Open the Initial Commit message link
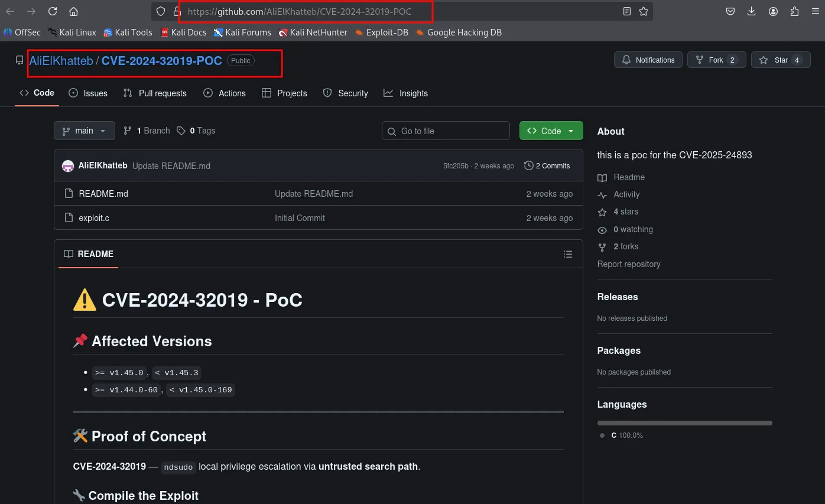This screenshot has width=825, height=504. pos(300,218)
